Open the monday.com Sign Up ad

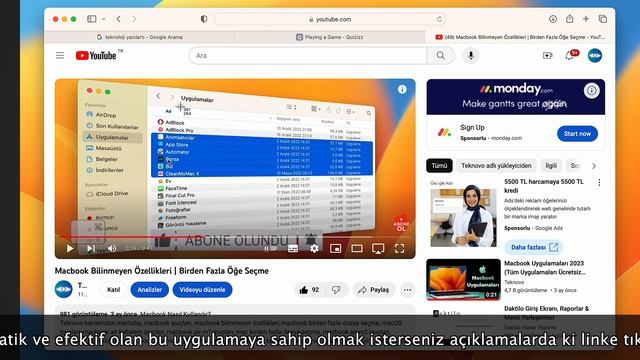(x=472, y=127)
